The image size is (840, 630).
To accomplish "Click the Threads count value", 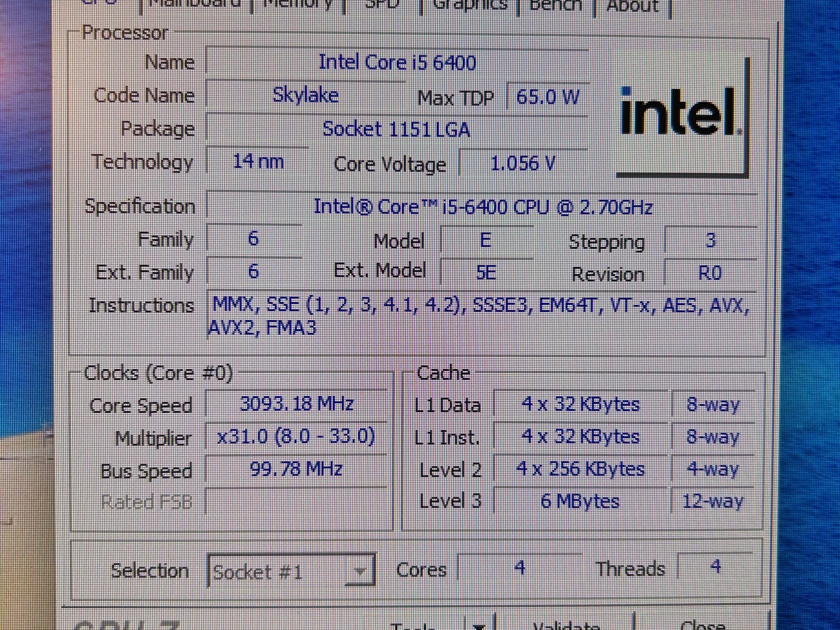I will (716, 567).
